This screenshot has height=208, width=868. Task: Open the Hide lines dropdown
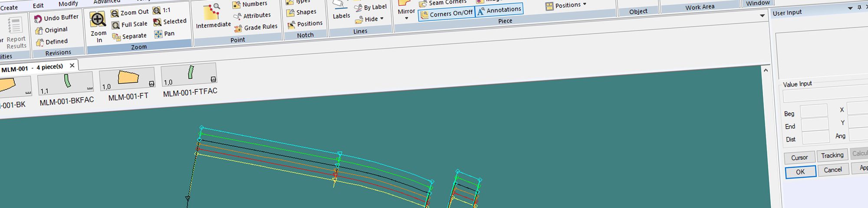(369, 19)
